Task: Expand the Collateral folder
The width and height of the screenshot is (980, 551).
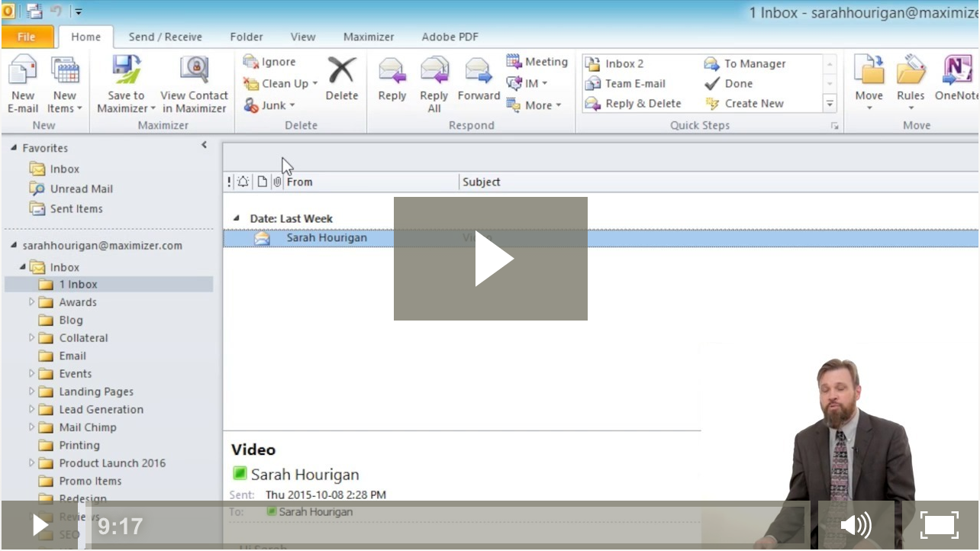Action: (31, 338)
